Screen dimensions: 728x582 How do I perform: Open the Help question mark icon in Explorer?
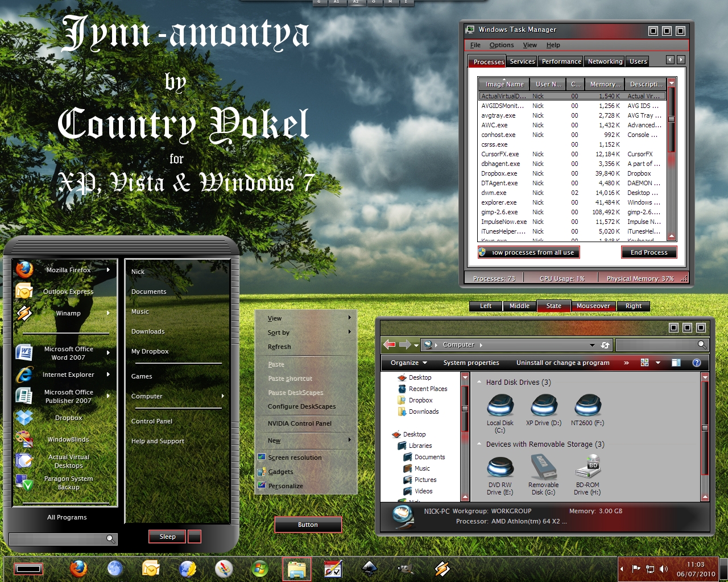(696, 363)
